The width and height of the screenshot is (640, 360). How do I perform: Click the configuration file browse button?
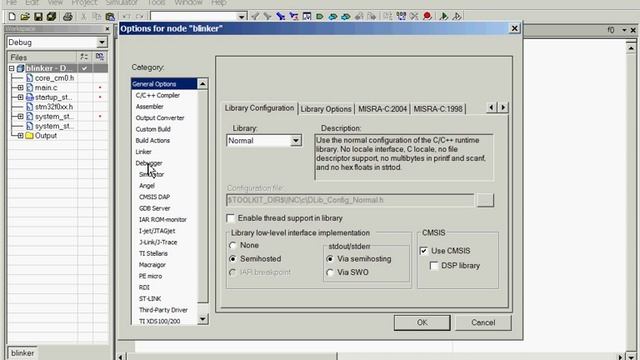485,200
